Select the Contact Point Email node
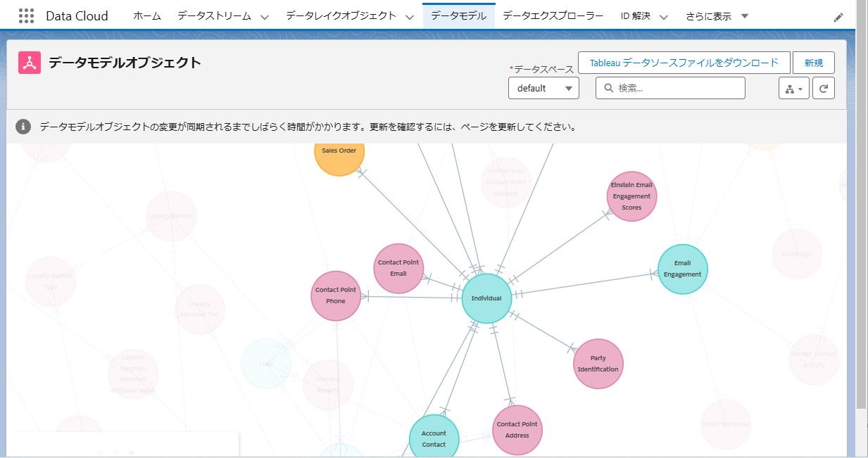Viewport: 868px width, 458px height. pyautogui.click(x=398, y=268)
